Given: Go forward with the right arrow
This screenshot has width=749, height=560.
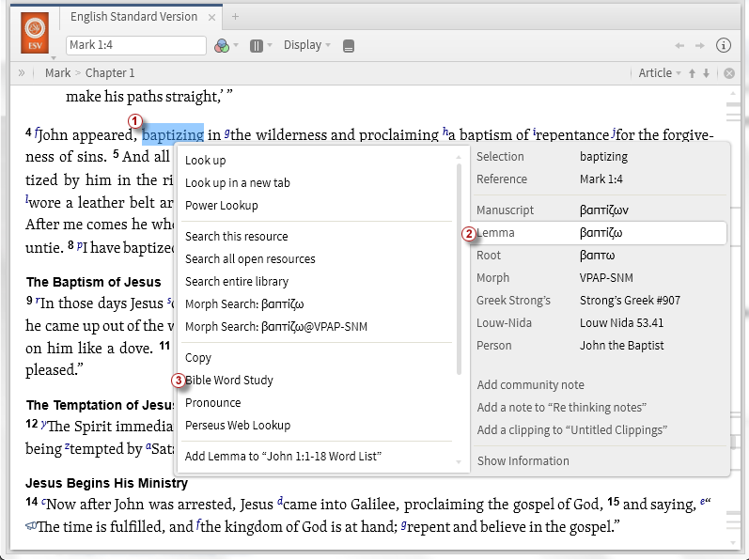Looking at the screenshot, I should coord(699,46).
